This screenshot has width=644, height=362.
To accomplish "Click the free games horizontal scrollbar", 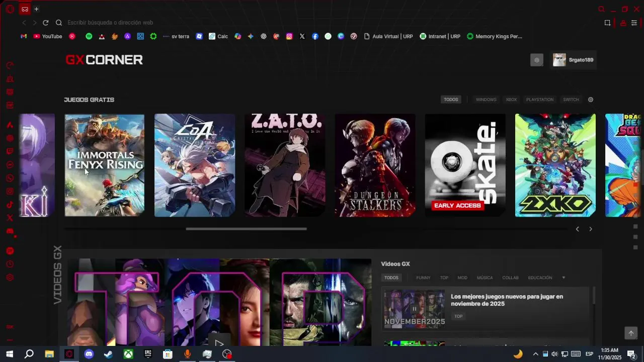I will coord(246,229).
